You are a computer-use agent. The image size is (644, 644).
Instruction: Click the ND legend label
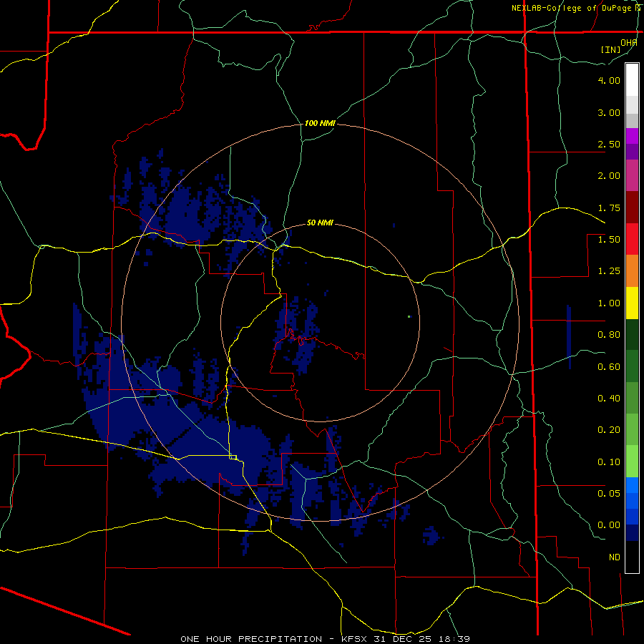pyautogui.click(x=615, y=557)
